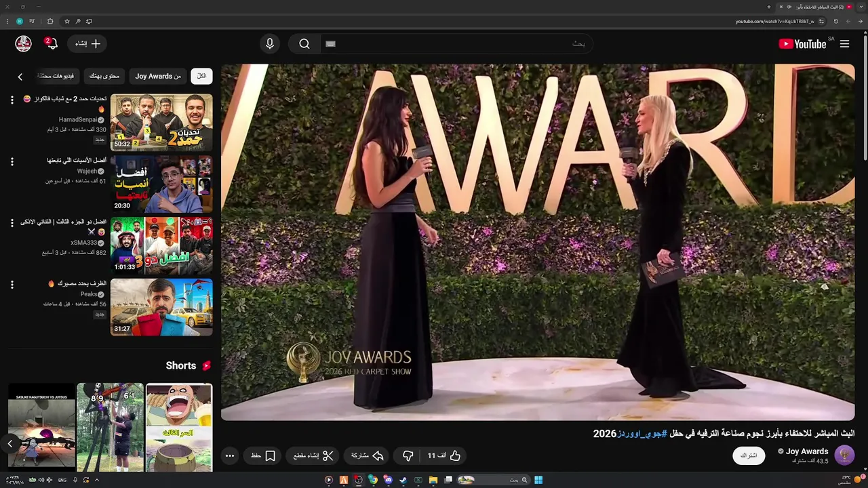Open the on-screen keyboard icon in search box
Viewport: 868px width, 488px height.
(x=330, y=44)
